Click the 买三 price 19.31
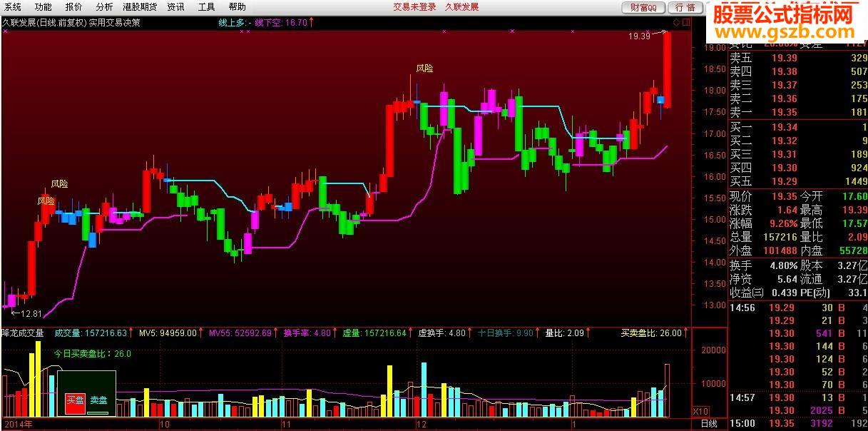The width and height of the screenshot is (868, 431). pyautogui.click(x=785, y=154)
